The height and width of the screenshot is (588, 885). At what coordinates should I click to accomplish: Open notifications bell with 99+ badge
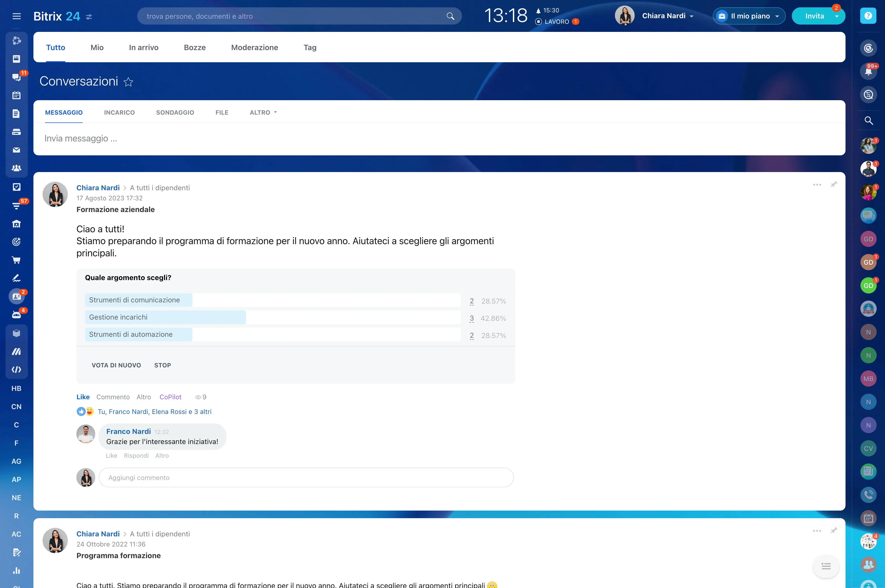click(x=868, y=71)
